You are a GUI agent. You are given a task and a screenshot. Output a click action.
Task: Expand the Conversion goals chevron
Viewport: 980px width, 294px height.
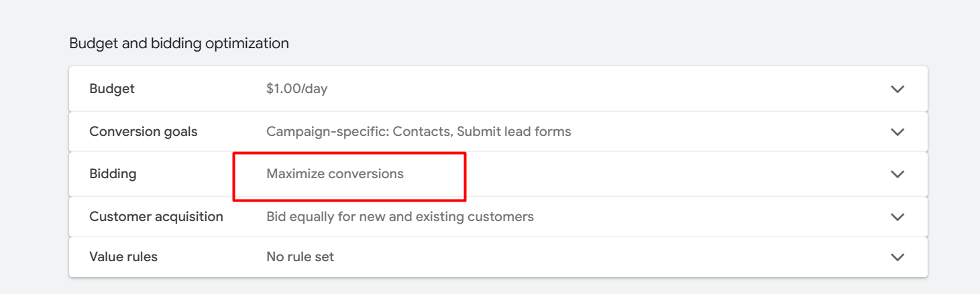[897, 132]
